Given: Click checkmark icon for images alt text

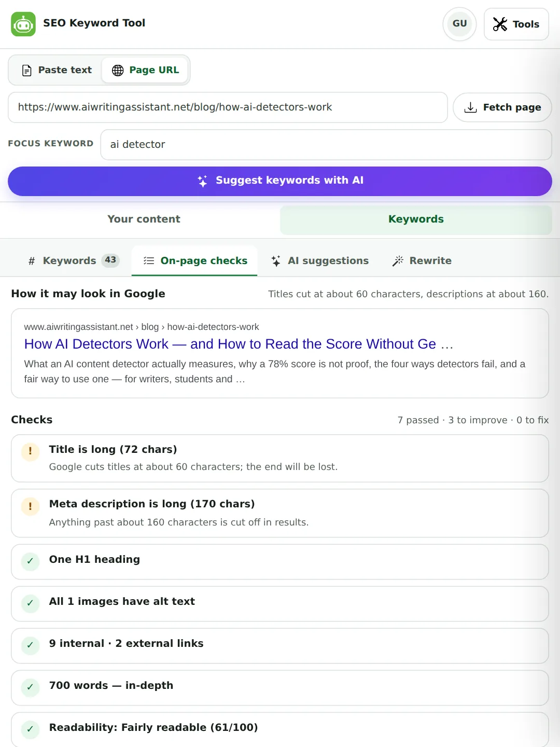Looking at the screenshot, I should click(x=30, y=603).
